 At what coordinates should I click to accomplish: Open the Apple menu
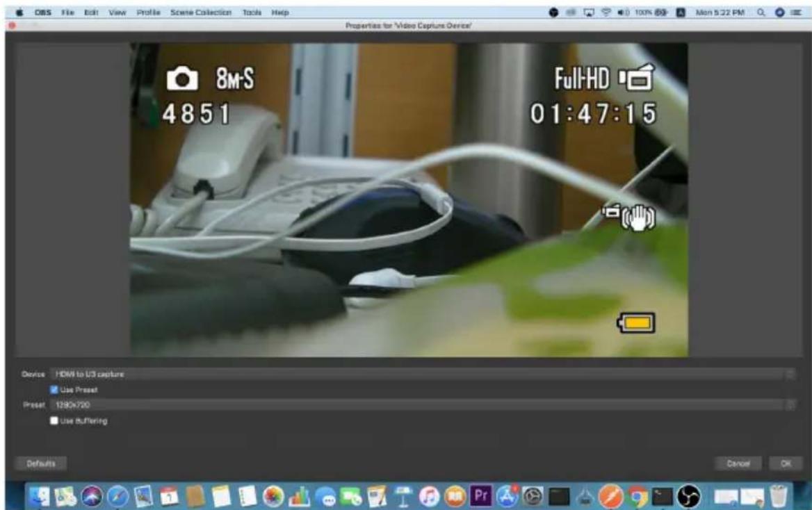19,13
